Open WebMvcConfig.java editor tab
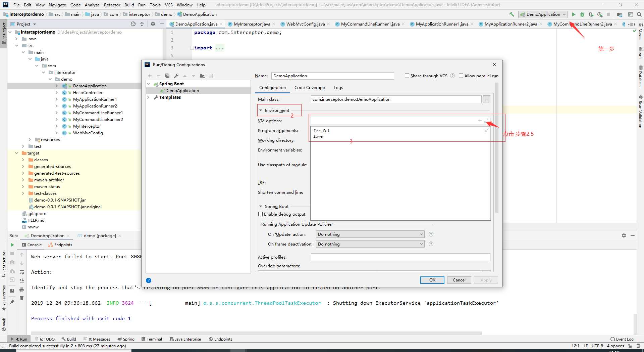644x352 pixels. click(305, 24)
